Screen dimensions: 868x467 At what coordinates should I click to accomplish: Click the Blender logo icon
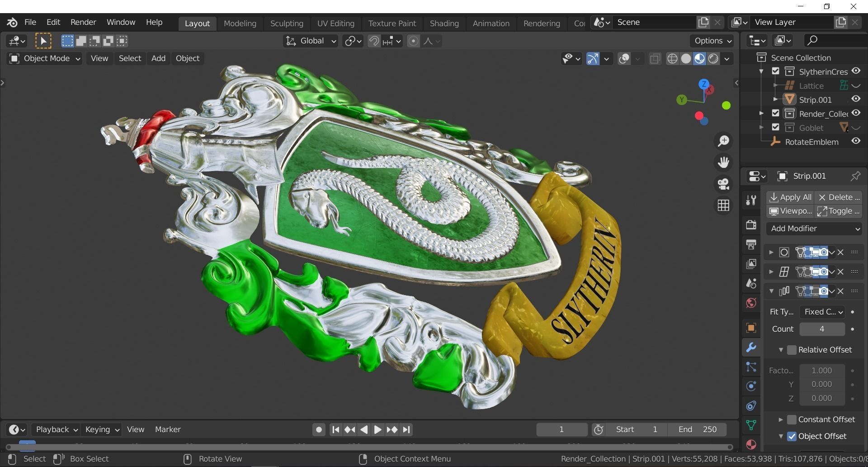point(12,22)
